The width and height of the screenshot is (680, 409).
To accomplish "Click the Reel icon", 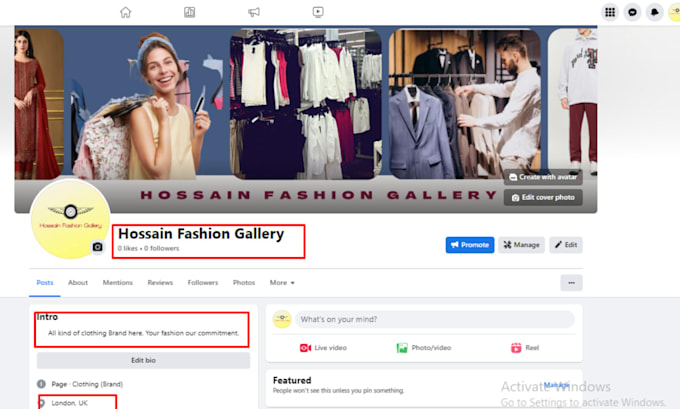I will pos(516,348).
